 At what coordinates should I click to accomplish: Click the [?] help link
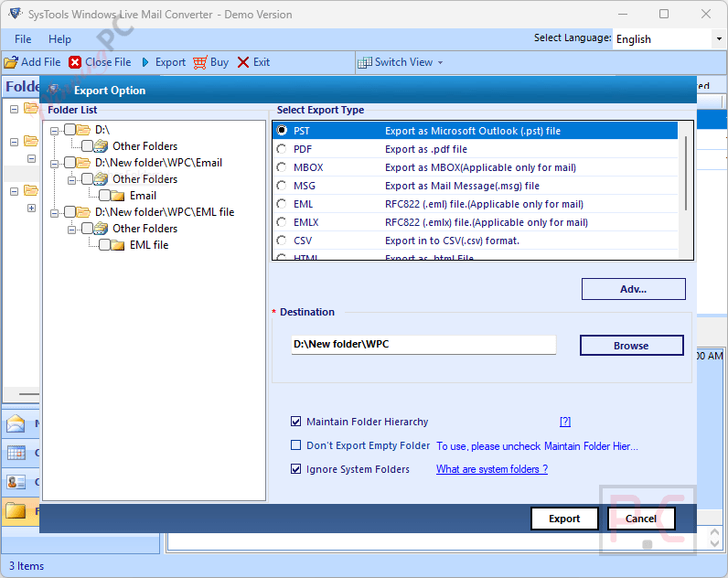565,422
